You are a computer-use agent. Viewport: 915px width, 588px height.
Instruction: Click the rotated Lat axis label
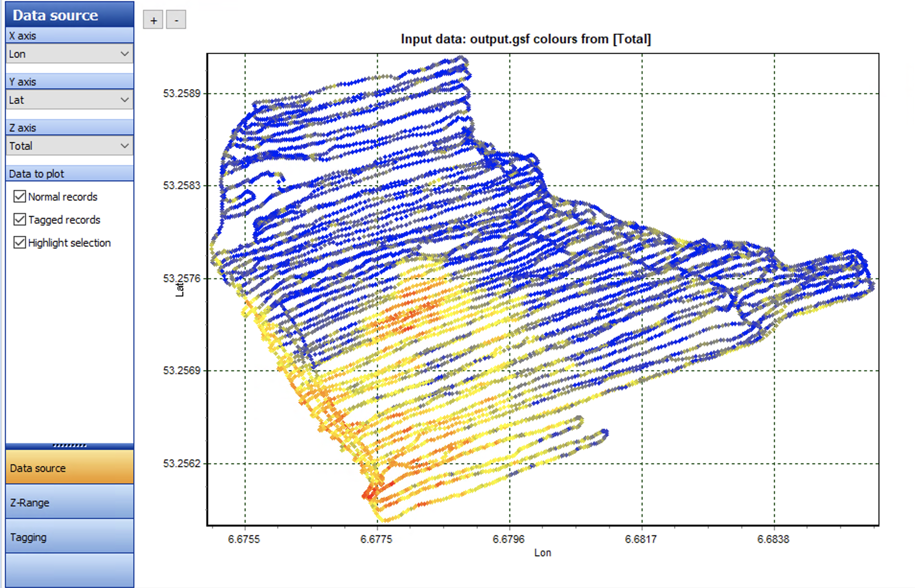click(180, 289)
